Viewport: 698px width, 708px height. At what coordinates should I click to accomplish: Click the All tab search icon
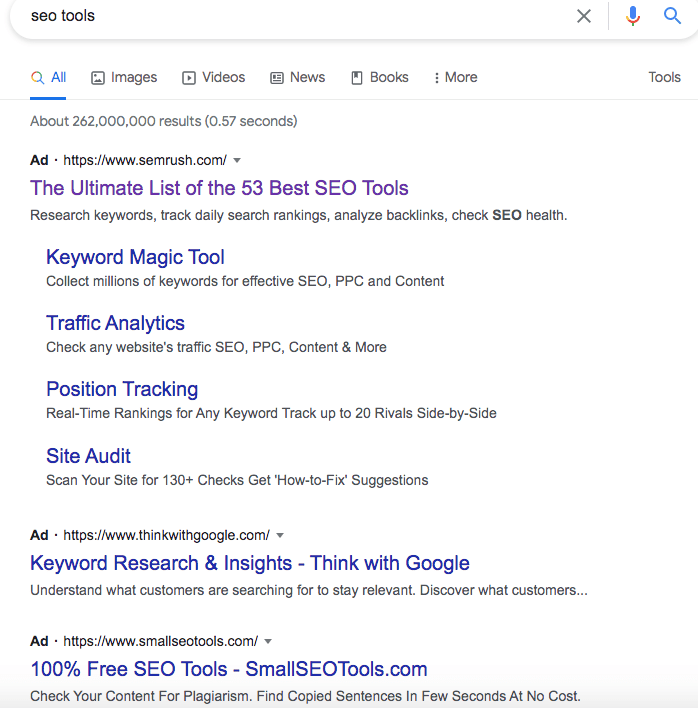point(37,78)
